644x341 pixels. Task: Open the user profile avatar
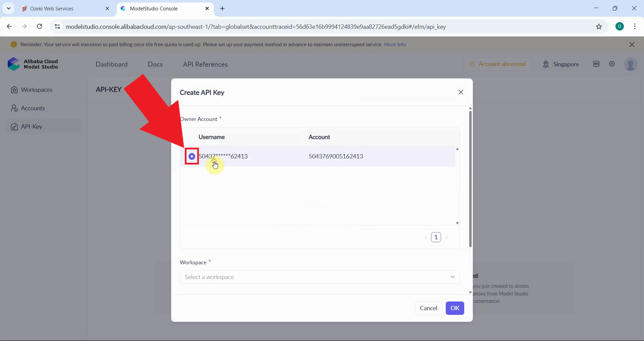pyautogui.click(x=630, y=64)
